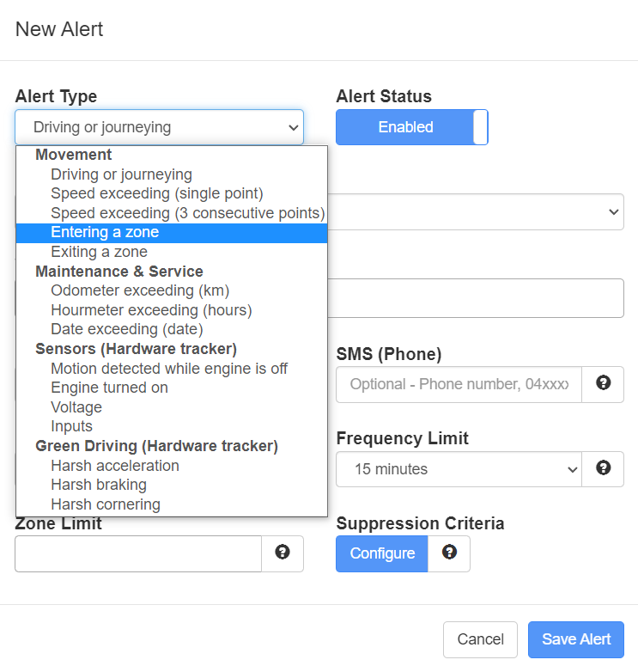Open the partially hidden dropdown below Alert Status

(x=476, y=211)
